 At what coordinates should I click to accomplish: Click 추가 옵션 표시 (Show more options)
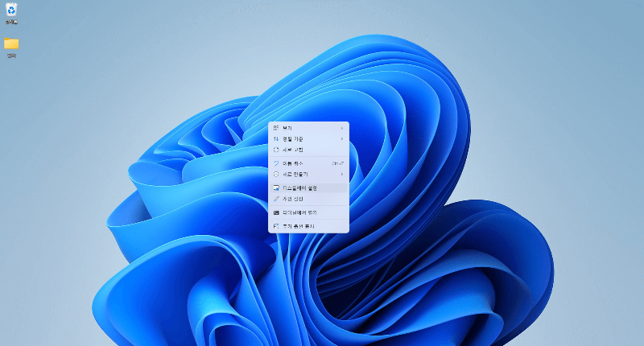[308, 226]
